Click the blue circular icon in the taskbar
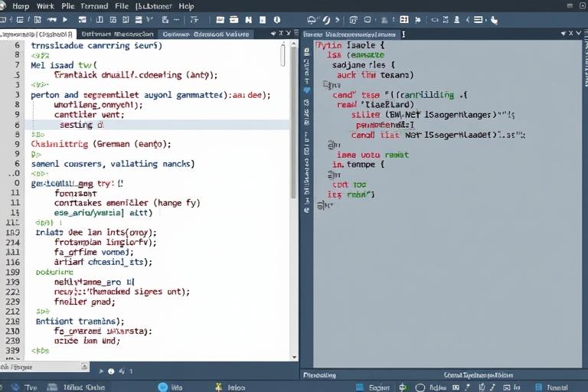 click(162, 387)
